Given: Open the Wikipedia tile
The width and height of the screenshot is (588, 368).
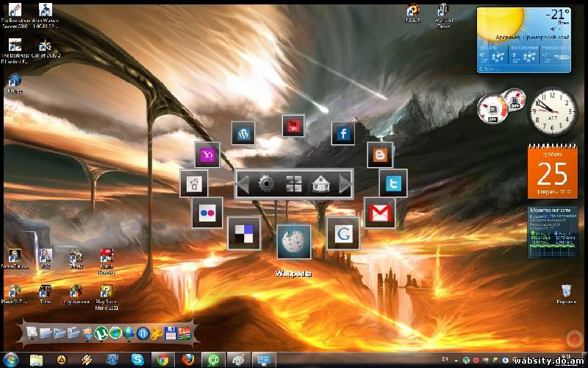Looking at the screenshot, I should [293, 242].
